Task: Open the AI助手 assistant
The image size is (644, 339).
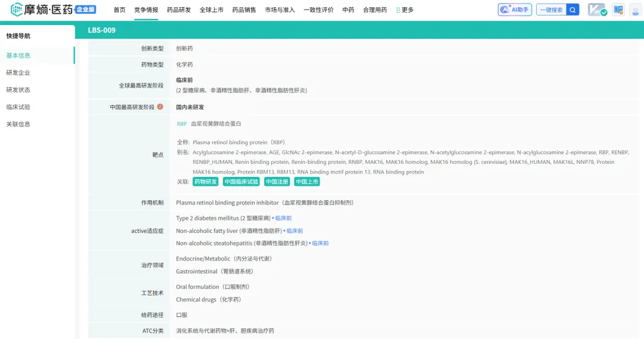Action: point(515,10)
